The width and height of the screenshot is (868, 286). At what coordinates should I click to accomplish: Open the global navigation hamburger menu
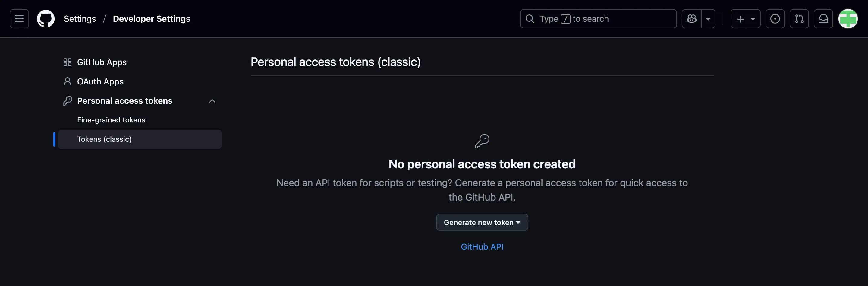(x=19, y=18)
